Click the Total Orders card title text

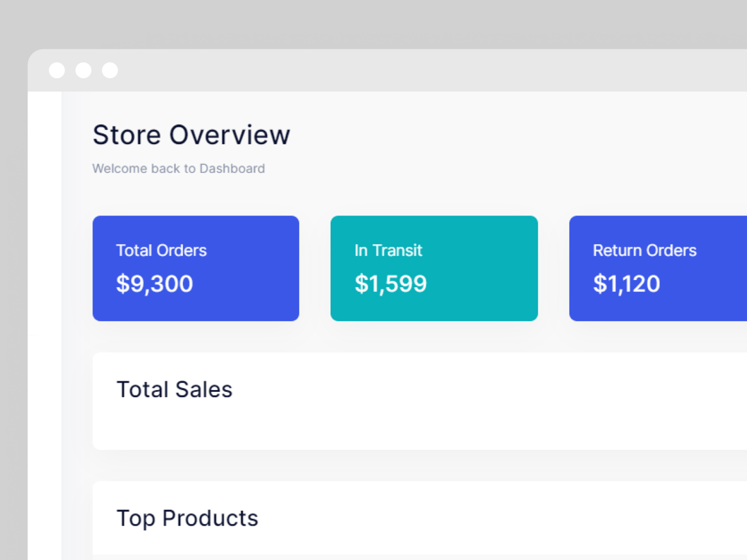(161, 251)
